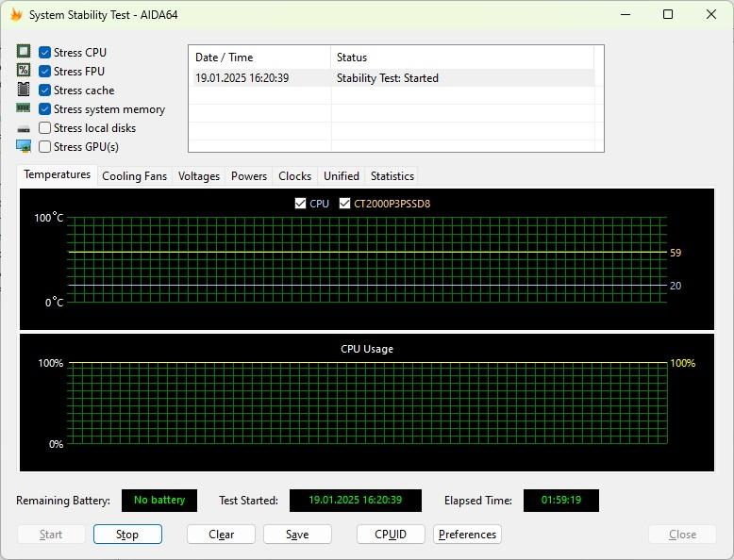The height and width of the screenshot is (560, 734).
Task: Open the Clocks tab
Action: tap(294, 176)
